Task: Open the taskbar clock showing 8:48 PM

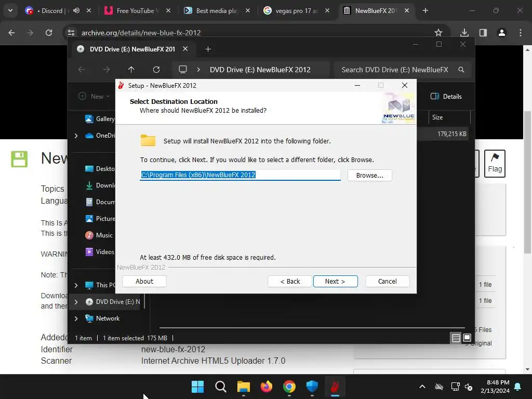Action: (495, 387)
